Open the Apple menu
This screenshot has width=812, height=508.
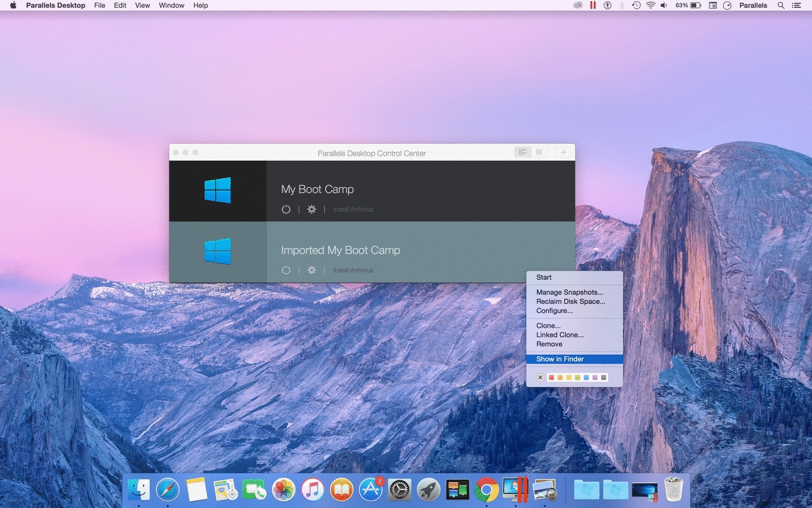coord(13,5)
